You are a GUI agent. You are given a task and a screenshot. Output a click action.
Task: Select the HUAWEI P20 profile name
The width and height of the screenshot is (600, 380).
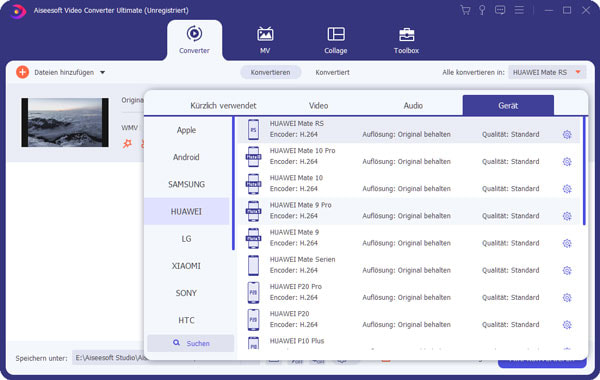click(x=289, y=313)
